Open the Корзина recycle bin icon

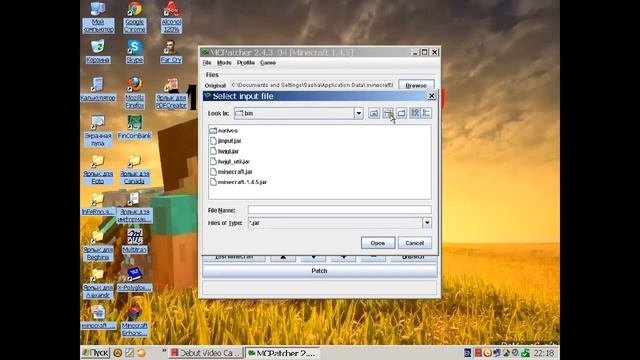pos(98,51)
